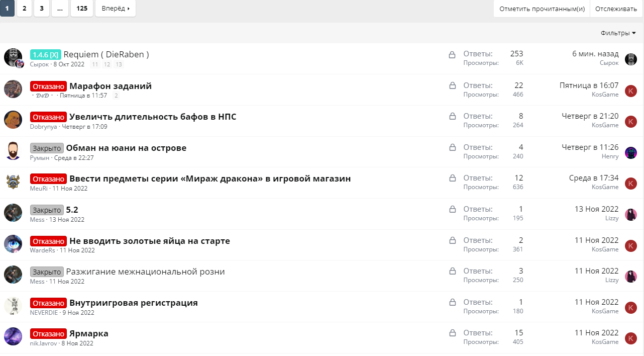Screen dimensions: 644x356
Task: Click Henry's last-poster avatar
Action: pos(630,153)
